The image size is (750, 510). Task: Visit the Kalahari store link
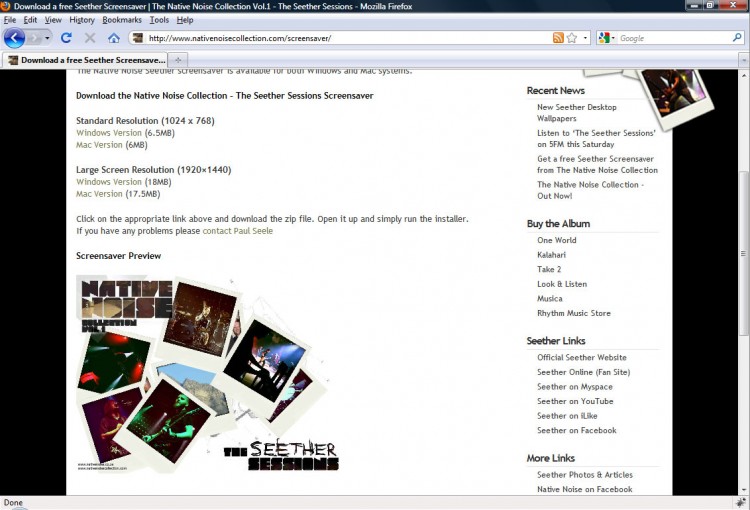tap(551, 255)
